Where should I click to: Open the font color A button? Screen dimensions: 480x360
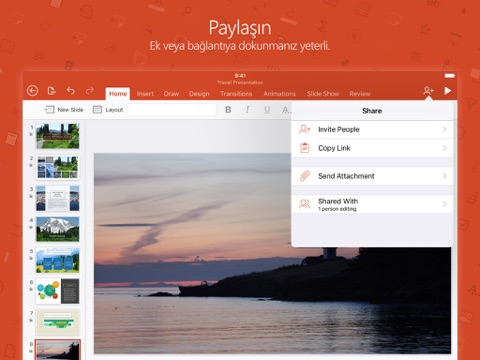[x=286, y=110]
